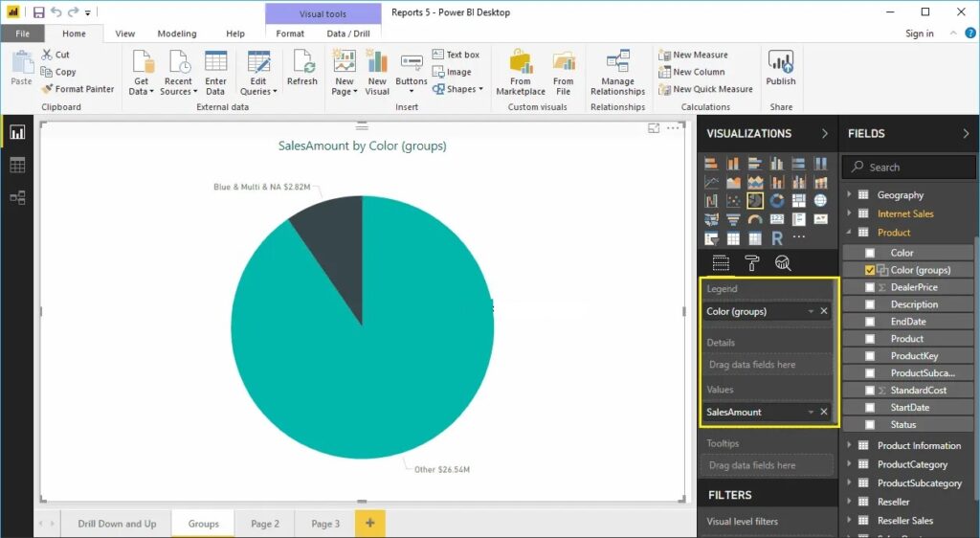The height and width of the screenshot is (538, 980).
Task: Open the SalesAmount value field dropdown
Action: pos(811,412)
